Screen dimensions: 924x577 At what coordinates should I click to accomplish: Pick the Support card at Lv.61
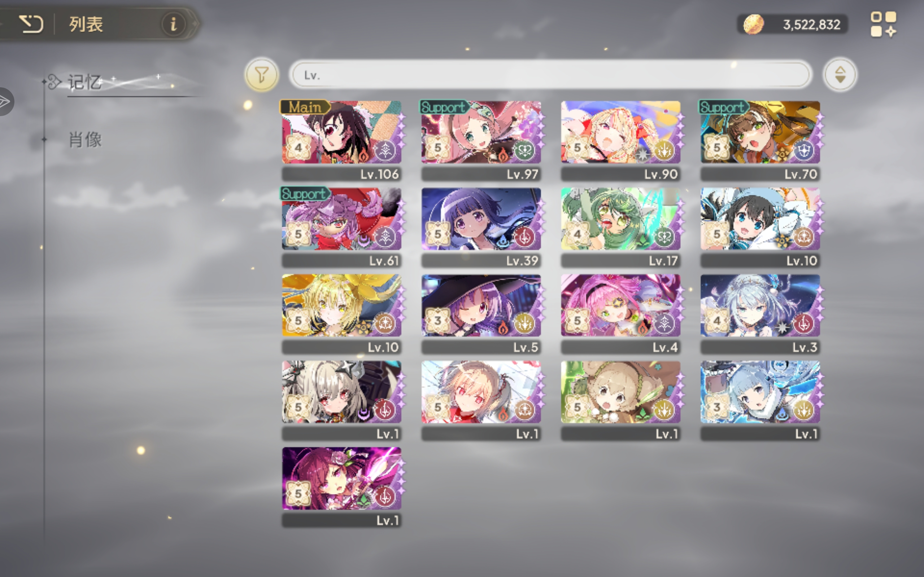pos(342,227)
